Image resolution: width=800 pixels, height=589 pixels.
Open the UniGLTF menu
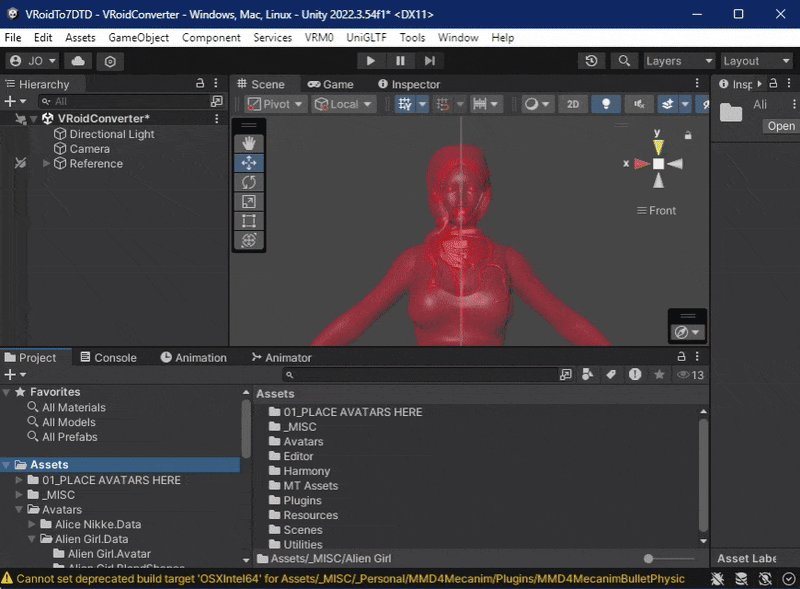tap(366, 38)
